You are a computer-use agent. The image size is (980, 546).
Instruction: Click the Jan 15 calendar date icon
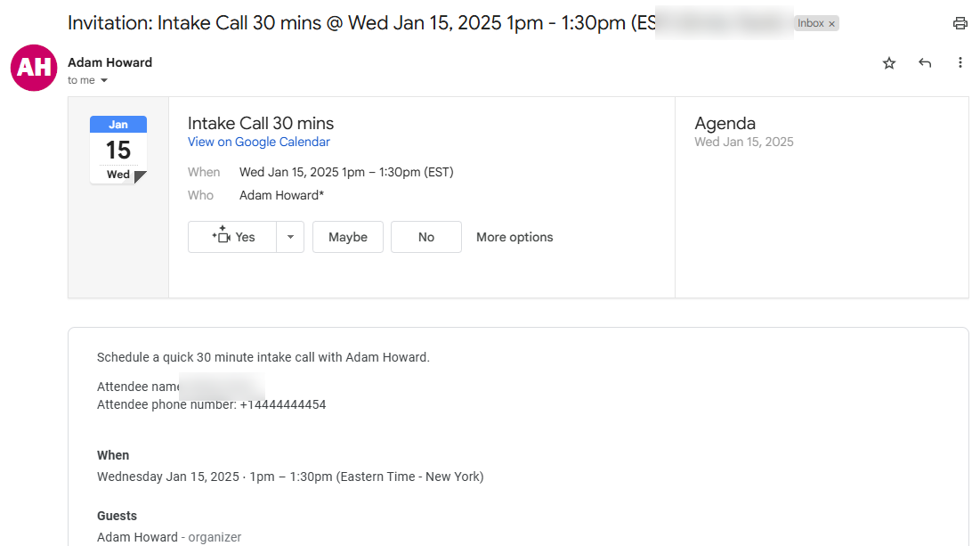118,150
